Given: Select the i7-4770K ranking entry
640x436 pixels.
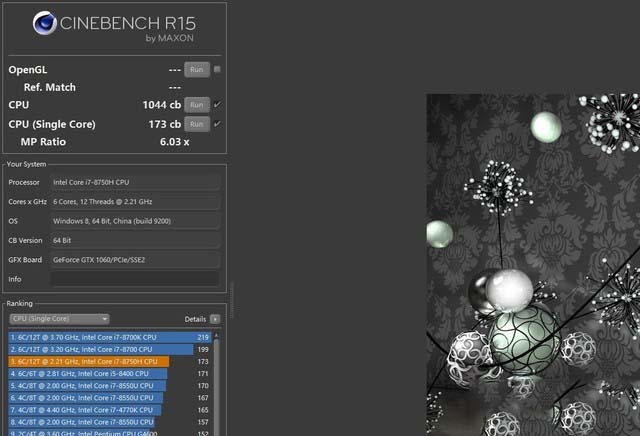Looking at the screenshot, I should point(110,409).
